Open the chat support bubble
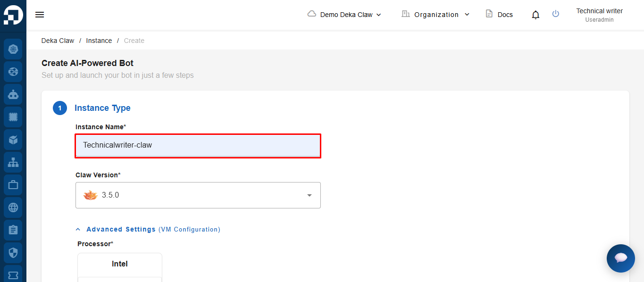This screenshot has width=644, height=282. (x=621, y=258)
